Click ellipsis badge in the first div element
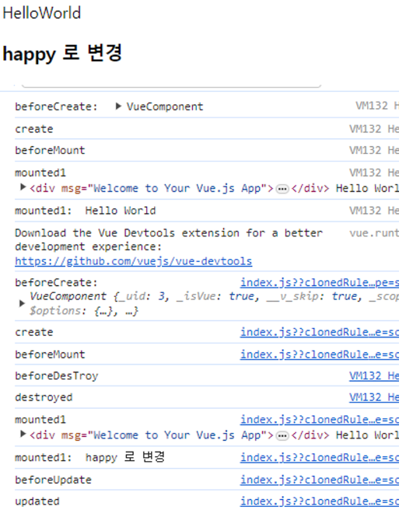The image size is (420, 517). [282, 189]
